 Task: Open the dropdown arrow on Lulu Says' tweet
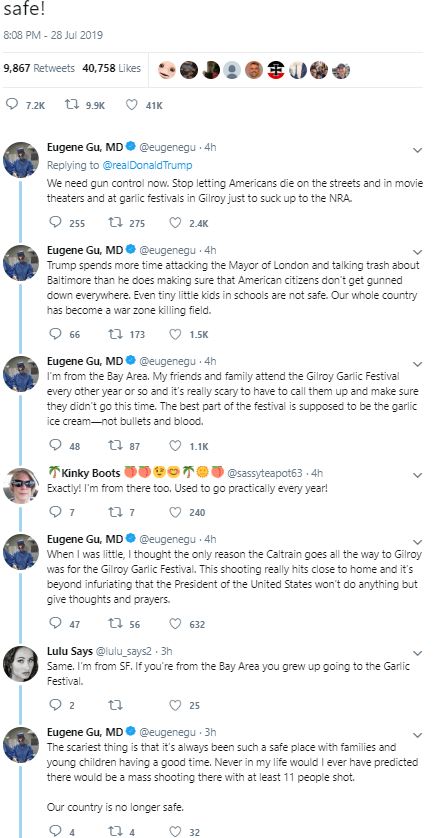coord(418,653)
